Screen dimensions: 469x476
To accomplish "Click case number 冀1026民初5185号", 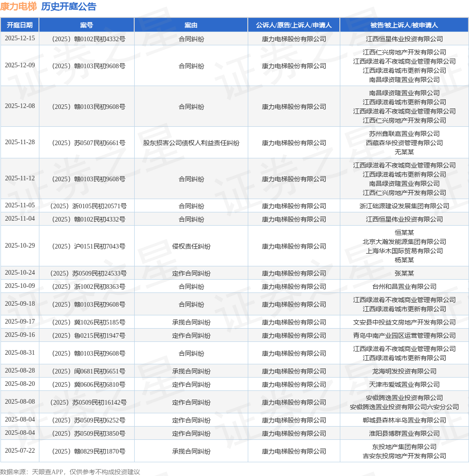I will point(88,322).
